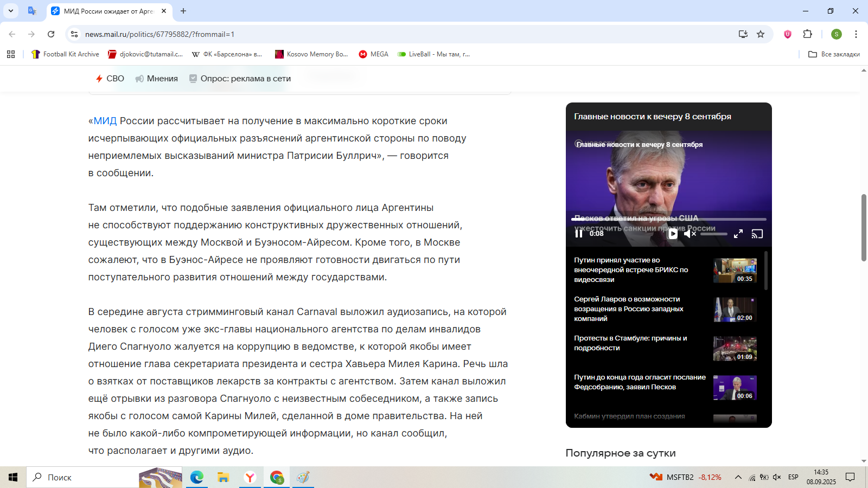Screen dimensions: 868x488
Task: Switch the ESP input language
Action: (x=793, y=477)
